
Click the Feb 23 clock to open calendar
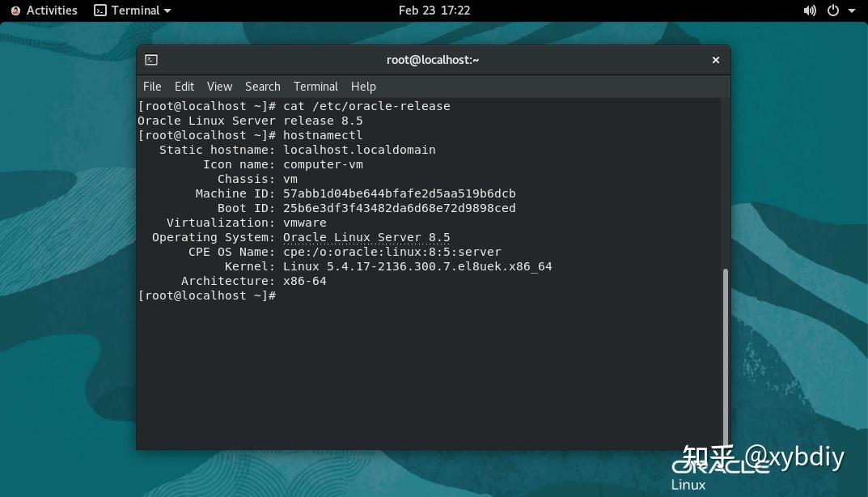coord(434,10)
